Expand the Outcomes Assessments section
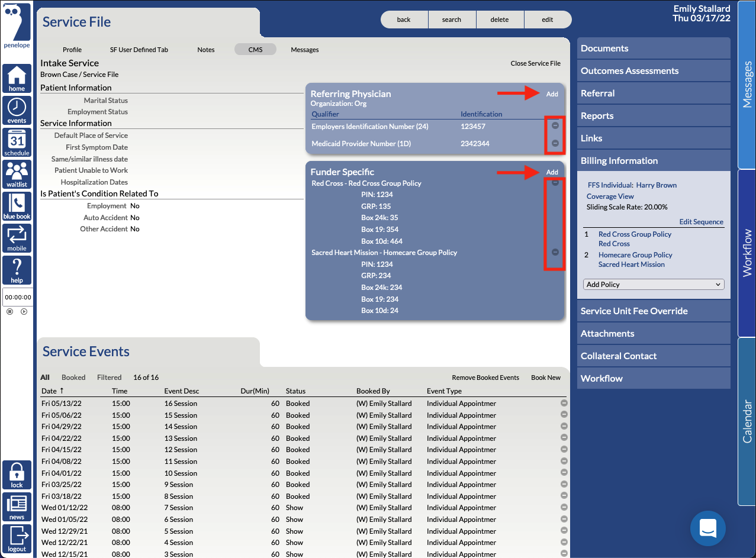Image resolution: width=756 pixels, height=558 pixels. click(x=654, y=71)
